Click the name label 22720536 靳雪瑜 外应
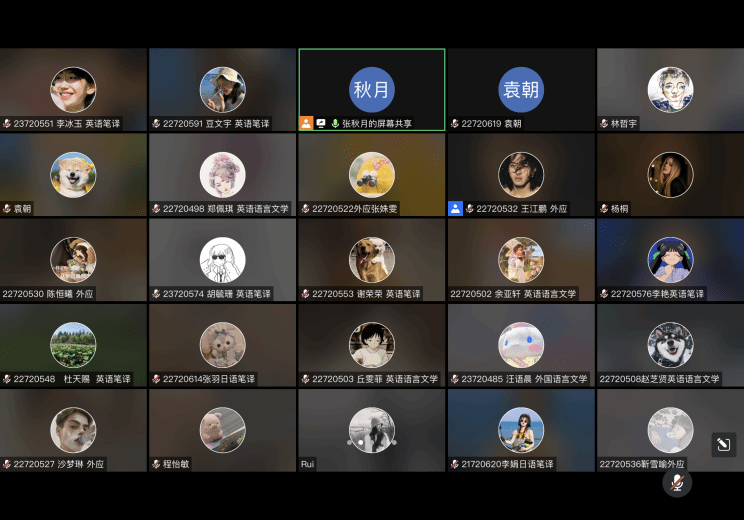This screenshot has height=520, width=744. click(x=642, y=464)
